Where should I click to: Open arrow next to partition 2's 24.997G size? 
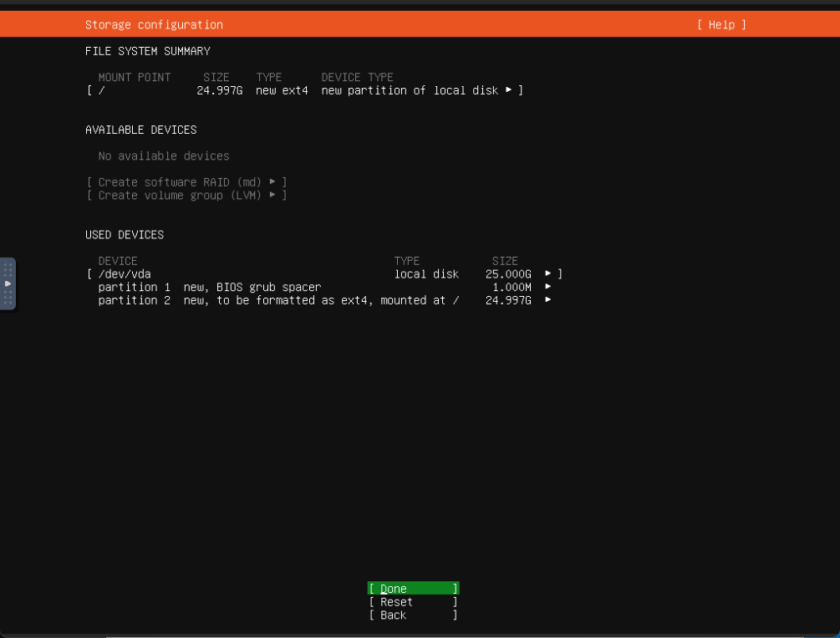548,300
